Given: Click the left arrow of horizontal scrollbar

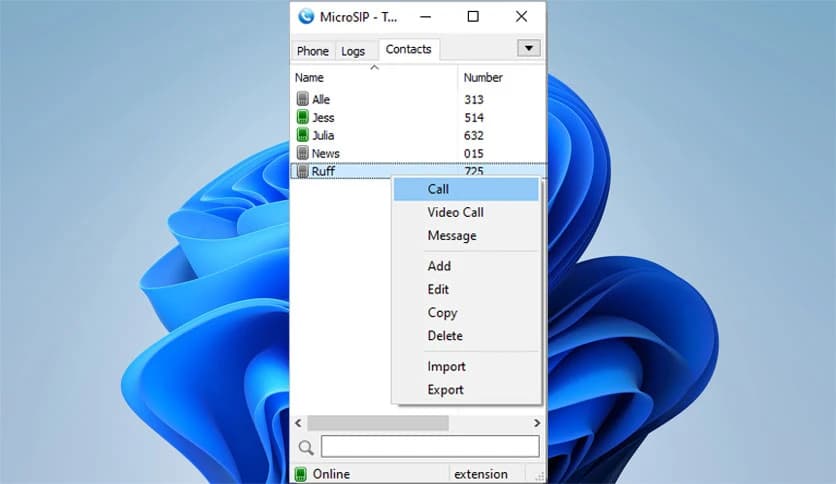Looking at the screenshot, I should tap(298, 423).
